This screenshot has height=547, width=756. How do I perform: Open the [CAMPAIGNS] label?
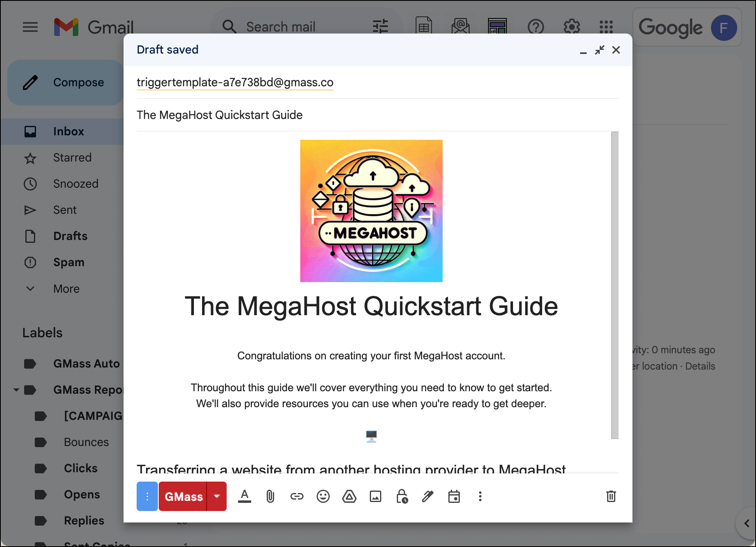[93, 416]
